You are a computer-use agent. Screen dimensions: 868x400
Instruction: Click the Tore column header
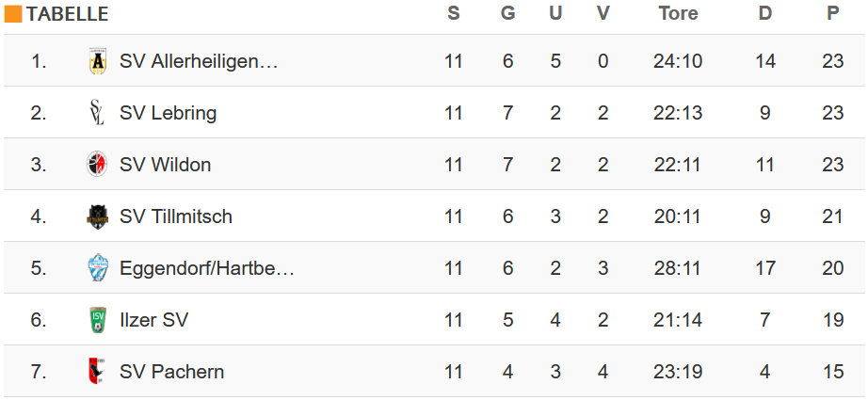point(678,13)
